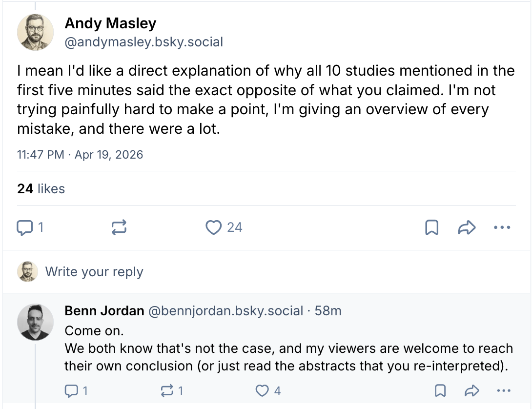Share Benn Jordan's reply

pyautogui.click(x=471, y=390)
